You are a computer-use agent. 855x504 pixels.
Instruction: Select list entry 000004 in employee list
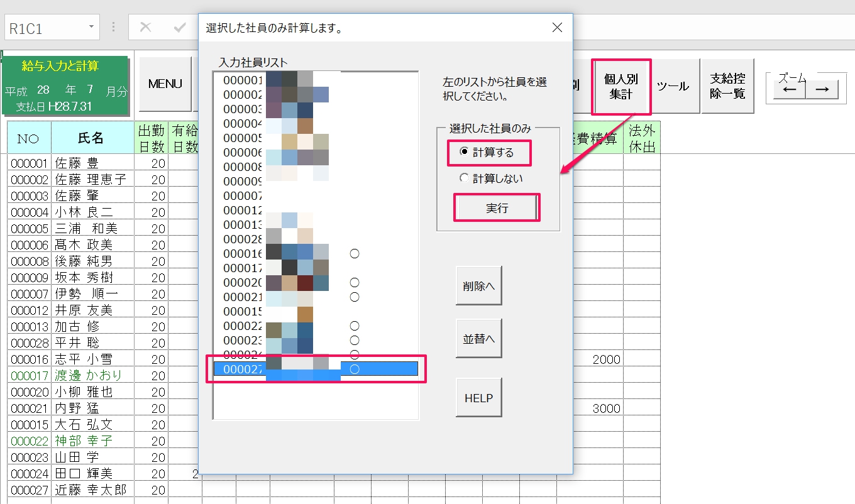[x=316, y=123]
